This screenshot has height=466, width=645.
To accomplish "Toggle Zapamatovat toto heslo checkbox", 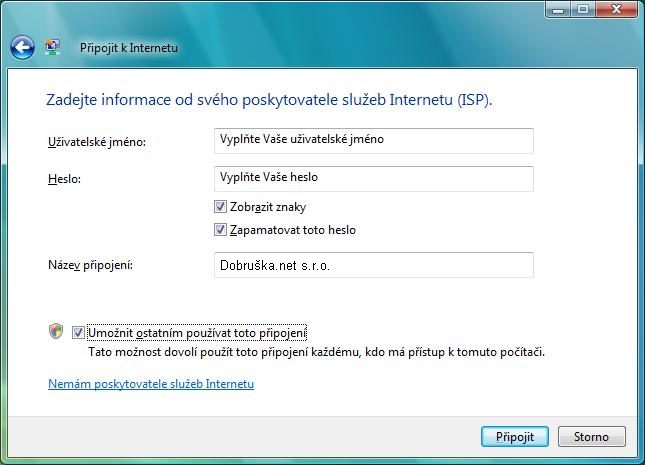I will (221, 230).
